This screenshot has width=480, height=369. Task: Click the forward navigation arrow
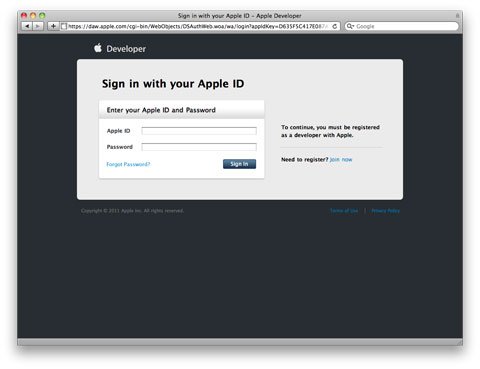38,26
